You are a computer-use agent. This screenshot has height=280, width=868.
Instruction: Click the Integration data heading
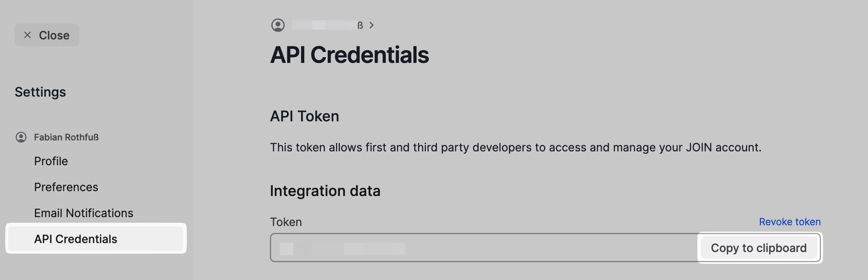pyautogui.click(x=325, y=191)
